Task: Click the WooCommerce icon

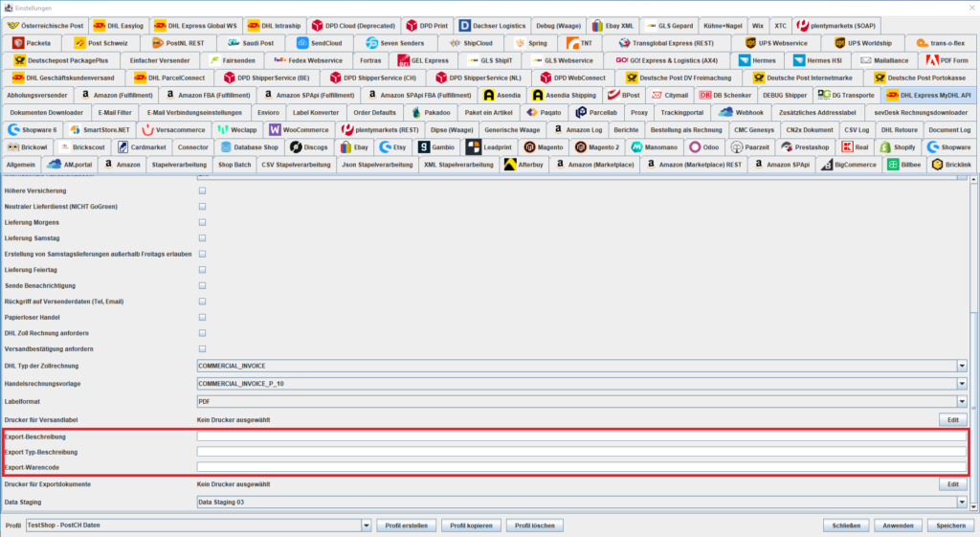Action: (275, 130)
